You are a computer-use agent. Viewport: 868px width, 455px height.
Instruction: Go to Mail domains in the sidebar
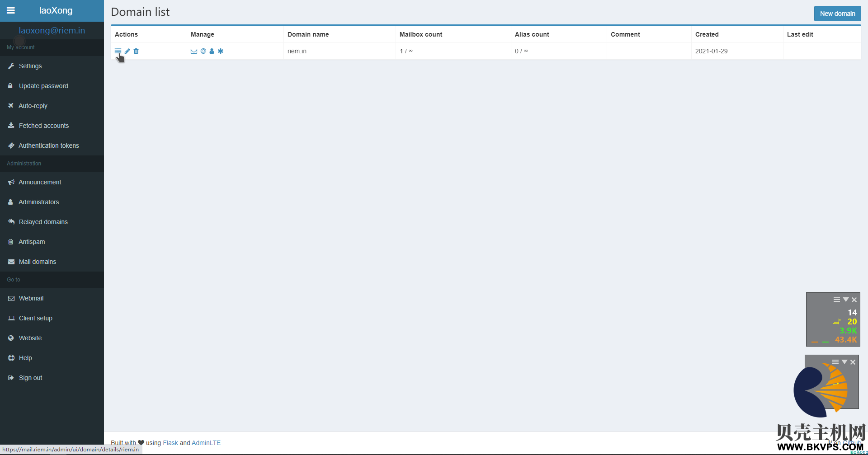point(38,262)
